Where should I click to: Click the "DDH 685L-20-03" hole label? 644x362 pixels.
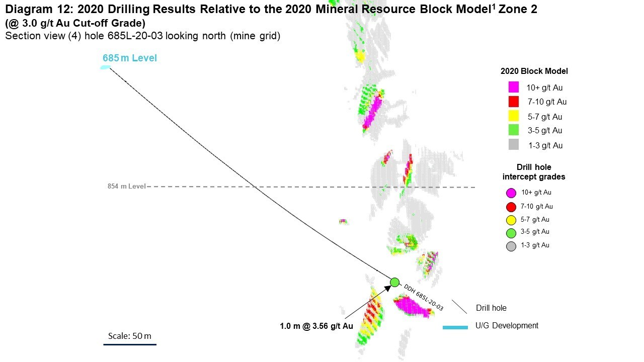(x=423, y=297)
